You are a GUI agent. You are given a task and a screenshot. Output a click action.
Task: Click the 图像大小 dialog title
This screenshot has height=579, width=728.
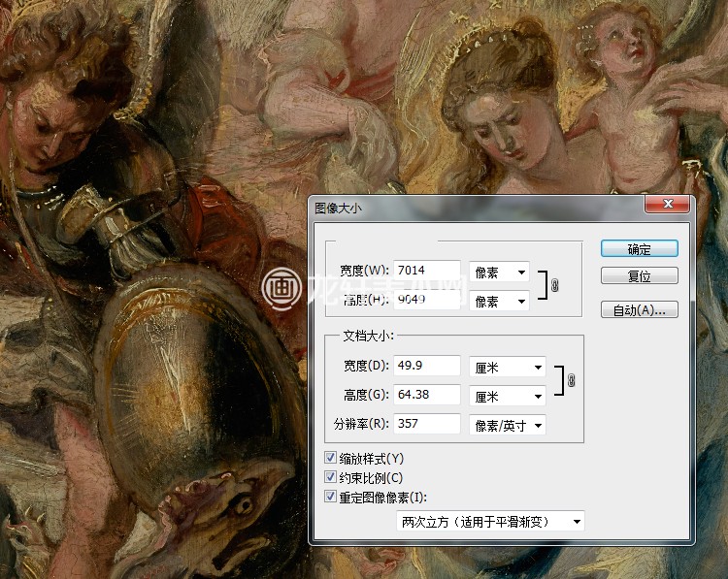point(338,209)
